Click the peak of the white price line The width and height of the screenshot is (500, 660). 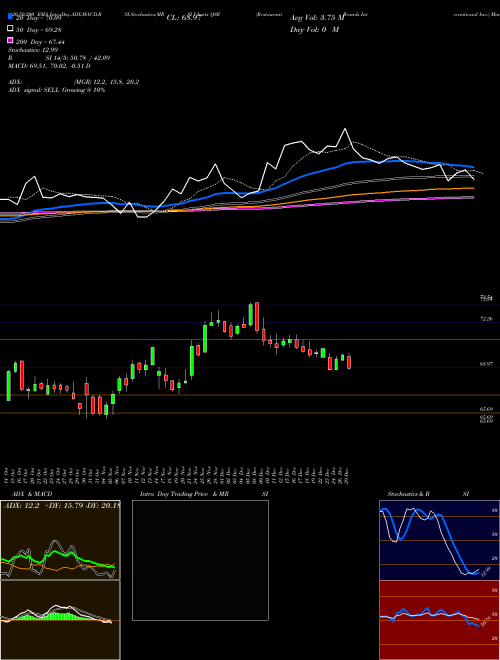coord(345,129)
